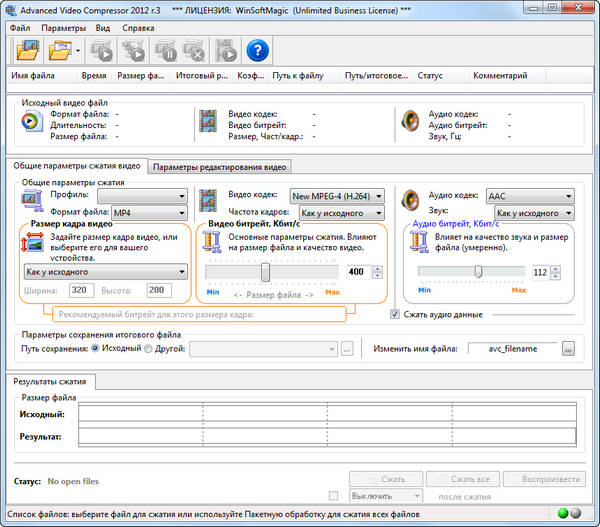Click the play result video toolbar icon
This screenshot has width=600, height=527.
click(226, 50)
